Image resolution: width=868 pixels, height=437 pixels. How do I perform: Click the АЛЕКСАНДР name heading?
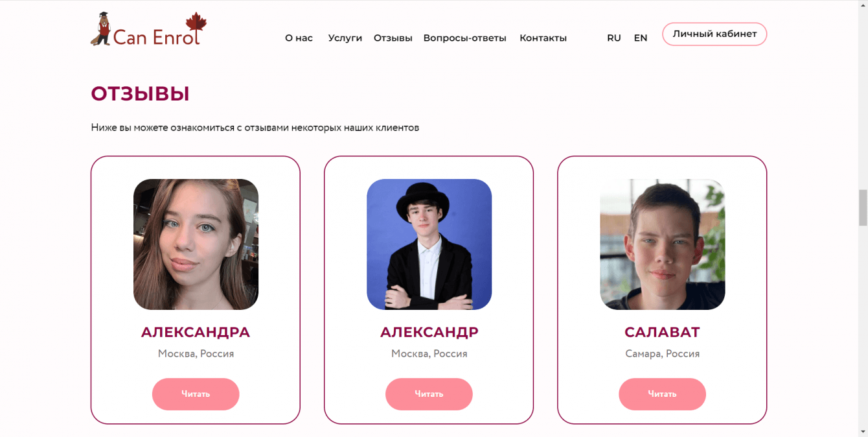coord(429,333)
